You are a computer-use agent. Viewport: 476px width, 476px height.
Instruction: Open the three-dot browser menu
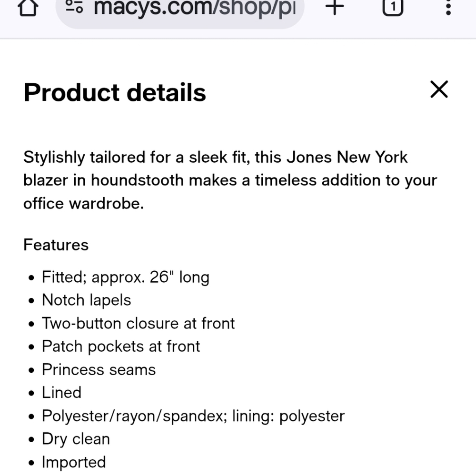pos(448,7)
